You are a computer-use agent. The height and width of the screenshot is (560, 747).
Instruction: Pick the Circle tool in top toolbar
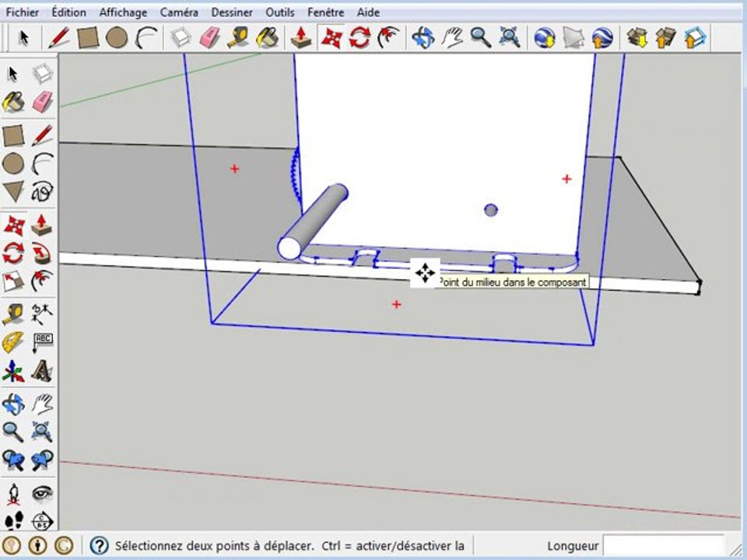[117, 37]
